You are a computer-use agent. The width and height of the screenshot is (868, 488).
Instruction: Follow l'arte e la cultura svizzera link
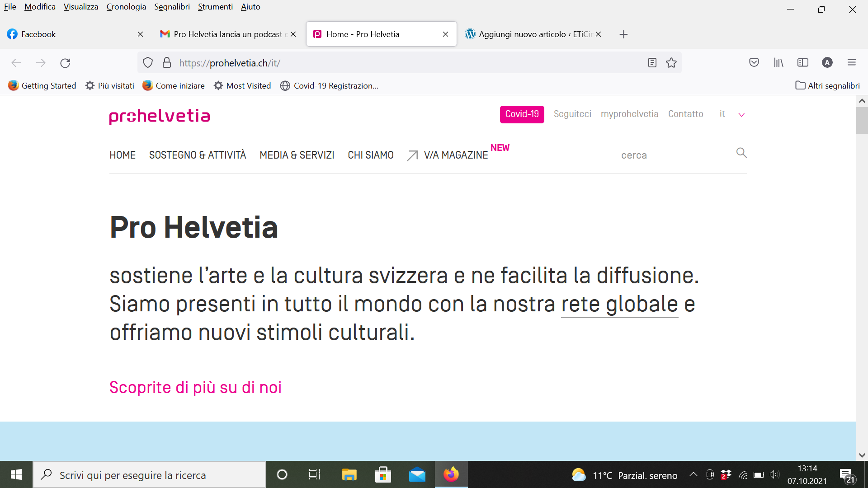point(323,276)
